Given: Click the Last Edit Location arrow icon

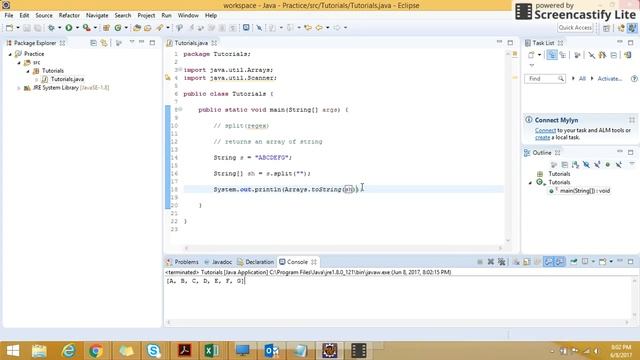Looking at the screenshot, I should pyautogui.click(x=308, y=28).
